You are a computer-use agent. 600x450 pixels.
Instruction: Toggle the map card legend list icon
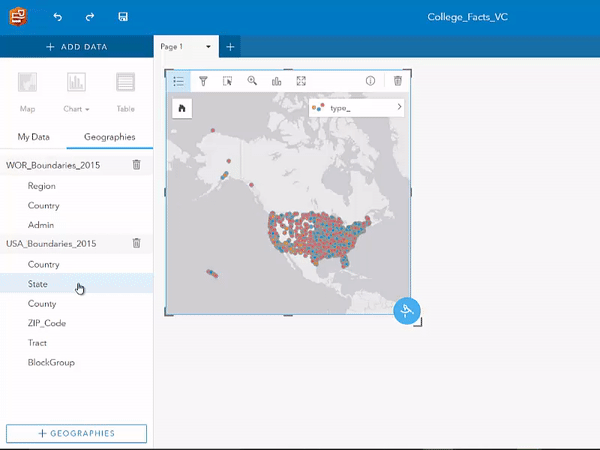click(179, 81)
